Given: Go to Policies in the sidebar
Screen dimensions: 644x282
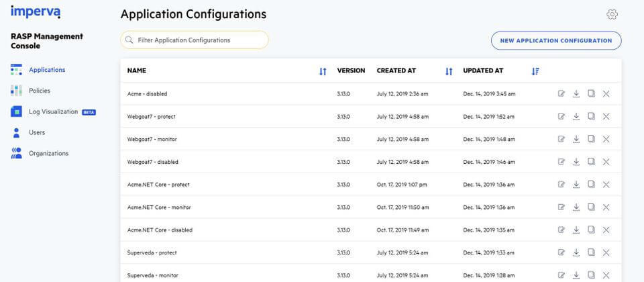Looking at the screenshot, I should click(40, 91).
